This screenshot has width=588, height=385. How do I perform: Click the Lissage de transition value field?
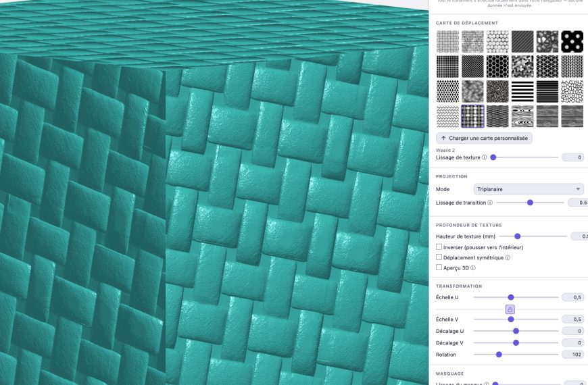pos(577,203)
